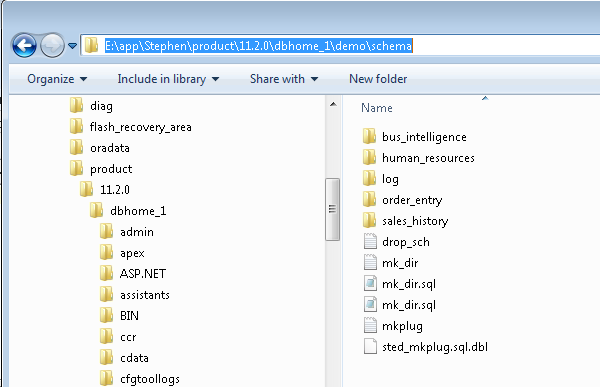Click the sted_mkplug.sql.dbl file name
Image resolution: width=600 pixels, height=387 pixels.
click(435, 348)
